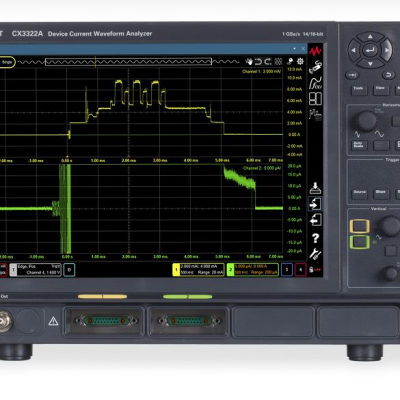Toggle Channel 2 green indicator box
The width and height of the screenshot is (400, 400).
point(230,270)
